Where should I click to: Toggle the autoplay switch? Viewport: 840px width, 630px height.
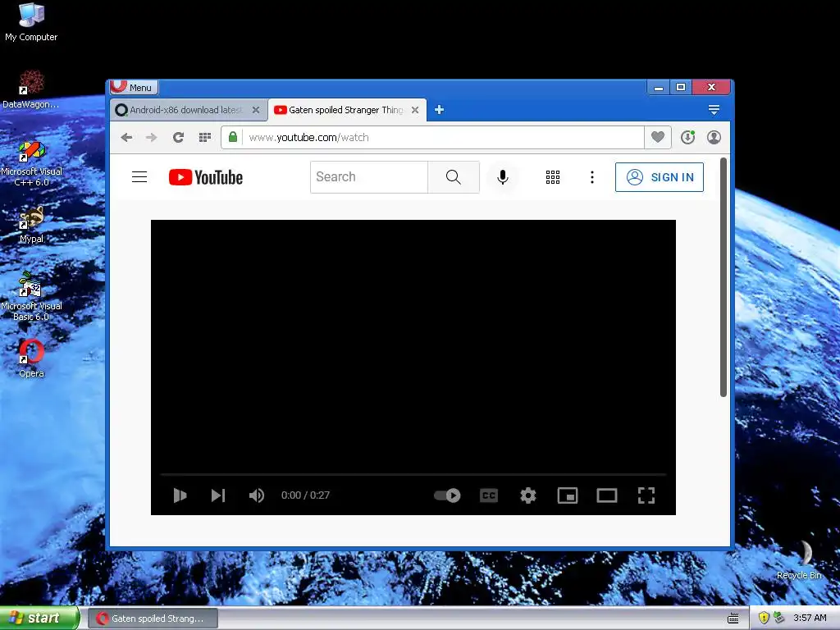click(447, 495)
